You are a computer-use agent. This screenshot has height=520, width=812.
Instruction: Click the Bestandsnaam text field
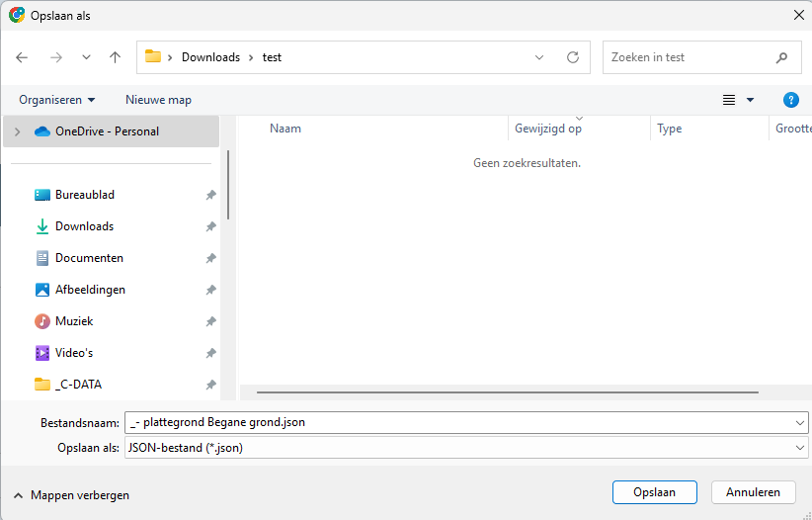click(454, 422)
